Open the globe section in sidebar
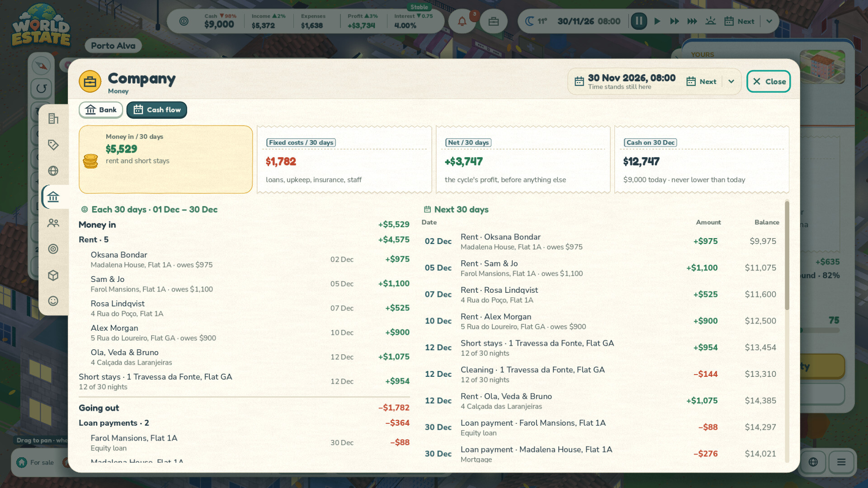Screen dimensions: 868x488 click(x=53, y=171)
